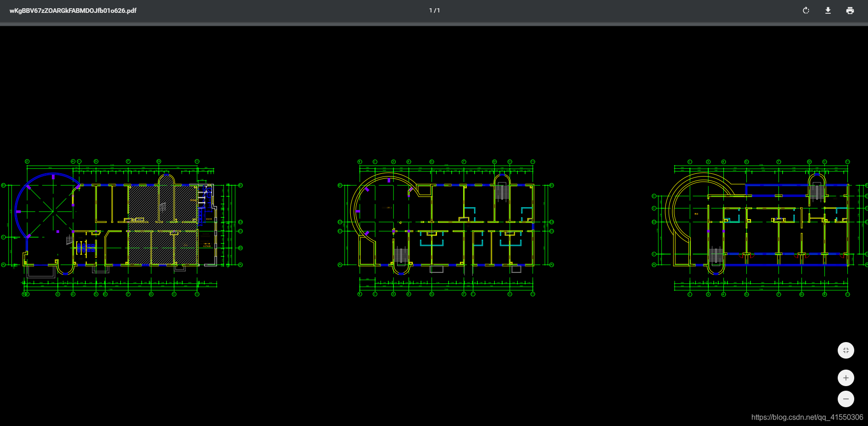
Task: Zoom out with the minus button
Action: (846, 399)
